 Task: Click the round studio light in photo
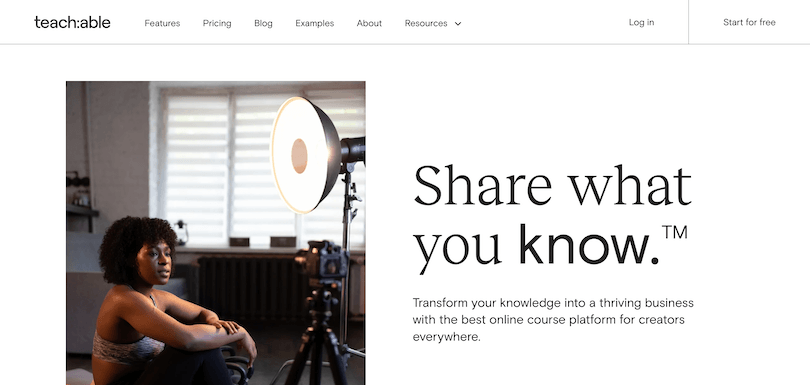[x=305, y=155]
